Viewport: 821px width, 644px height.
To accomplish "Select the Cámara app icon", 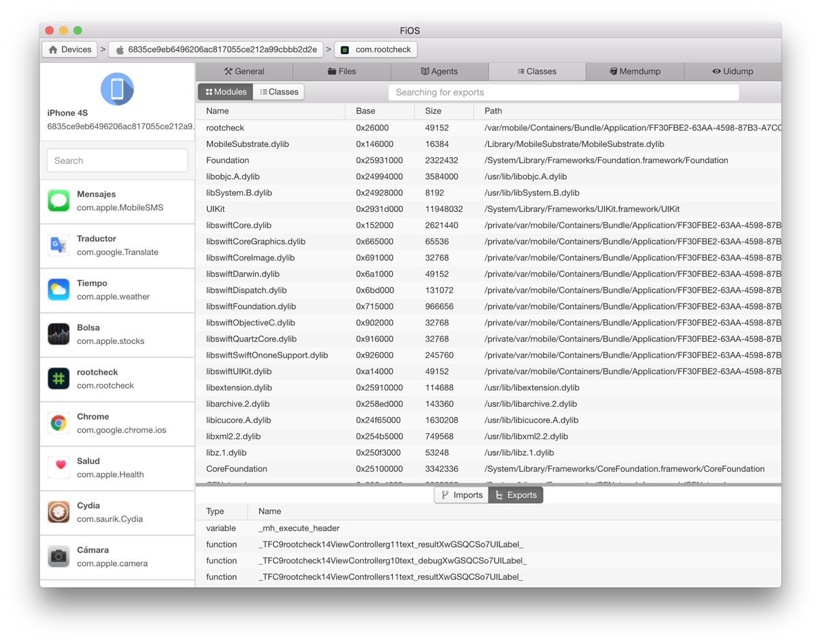I will pos(59,556).
